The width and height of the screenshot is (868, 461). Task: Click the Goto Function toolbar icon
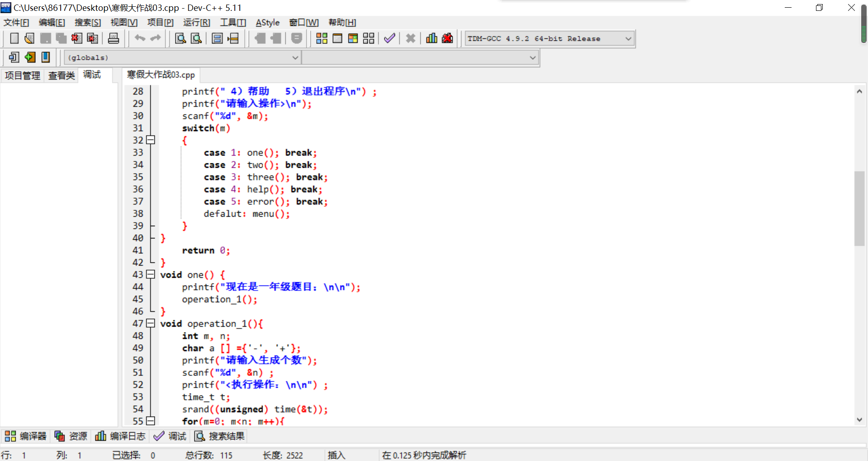217,38
